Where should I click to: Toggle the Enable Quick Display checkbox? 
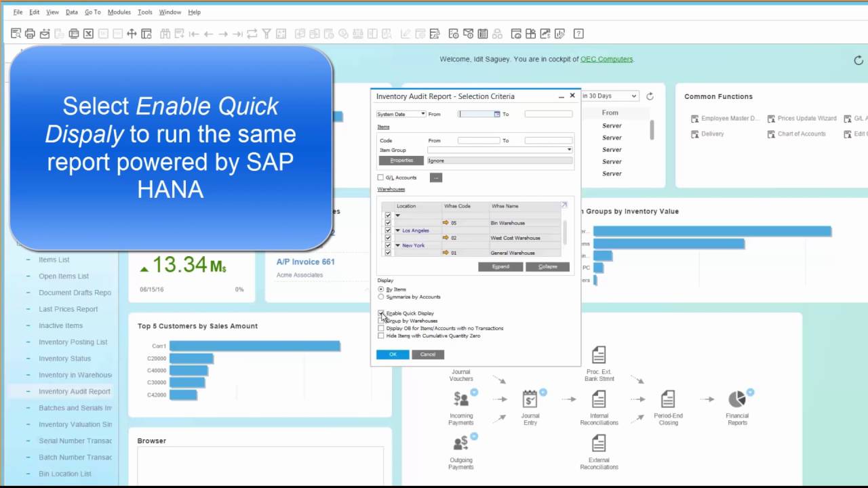pyautogui.click(x=381, y=313)
